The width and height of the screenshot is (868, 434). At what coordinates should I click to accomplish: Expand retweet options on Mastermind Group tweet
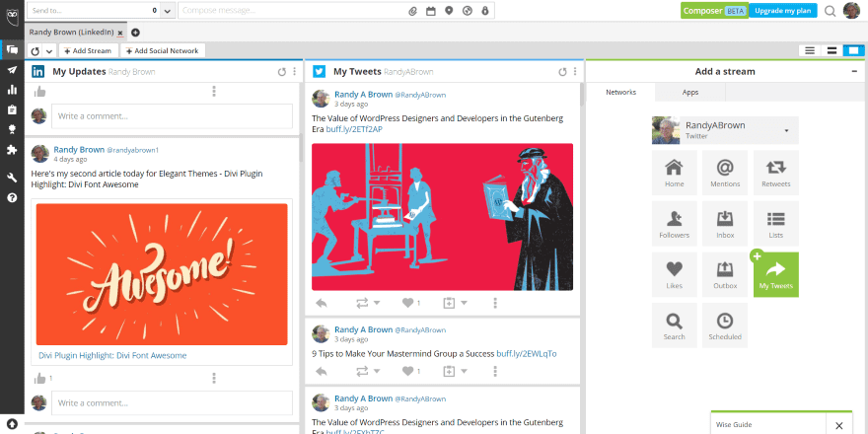coord(377,372)
